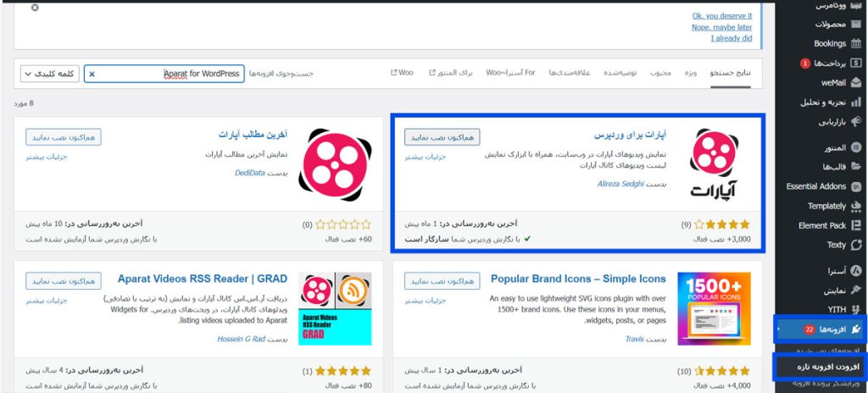This screenshot has height=393, width=868.
Task: Click the Astra (آسترا) logo icon
Action: coord(855,271)
